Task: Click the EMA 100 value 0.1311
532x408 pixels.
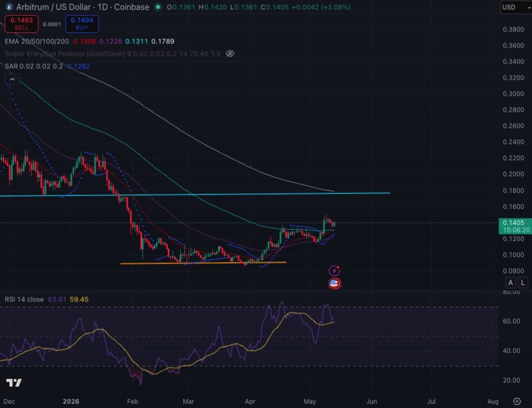Action: pyautogui.click(x=137, y=42)
